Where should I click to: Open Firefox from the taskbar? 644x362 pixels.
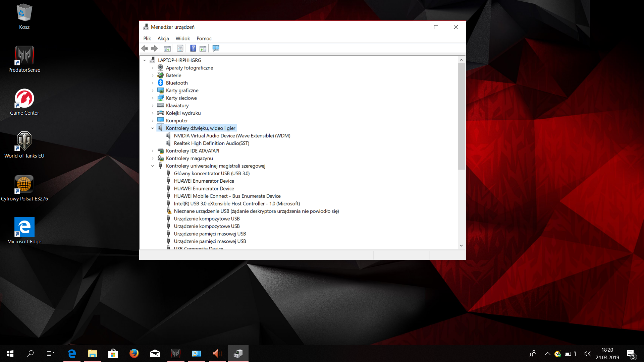[x=134, y=353]
